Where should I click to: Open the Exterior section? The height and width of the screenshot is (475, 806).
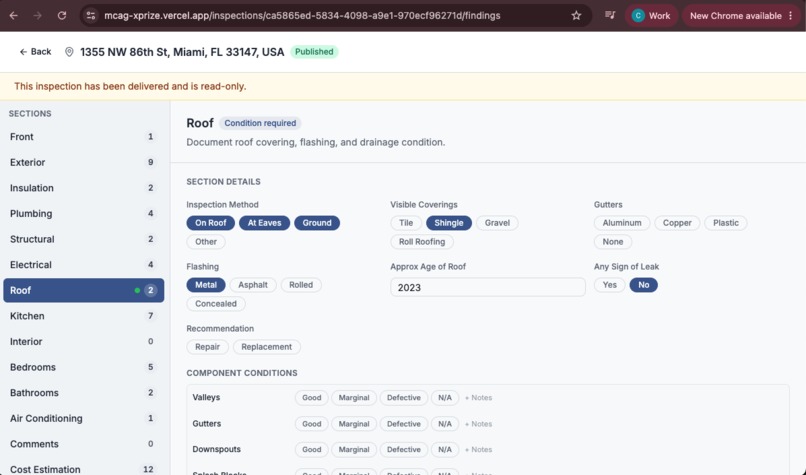[x=83, y=162]
